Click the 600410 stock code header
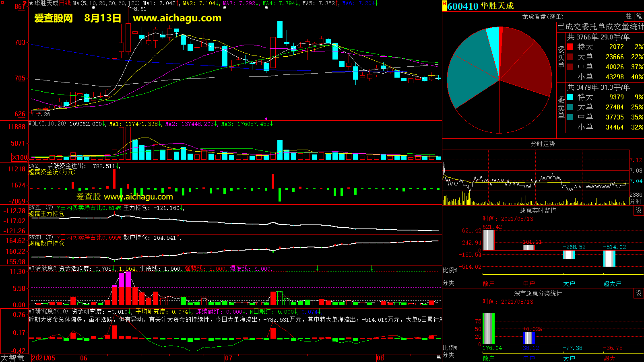 (x=463, y=6)
